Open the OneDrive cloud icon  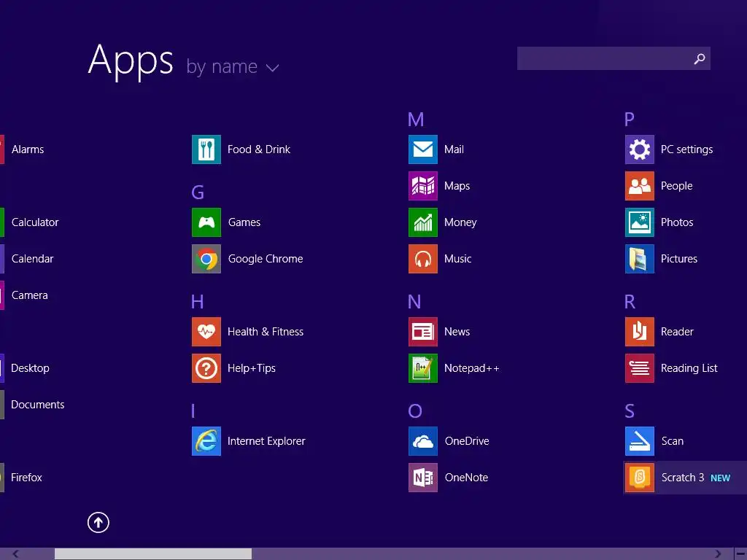423,441
